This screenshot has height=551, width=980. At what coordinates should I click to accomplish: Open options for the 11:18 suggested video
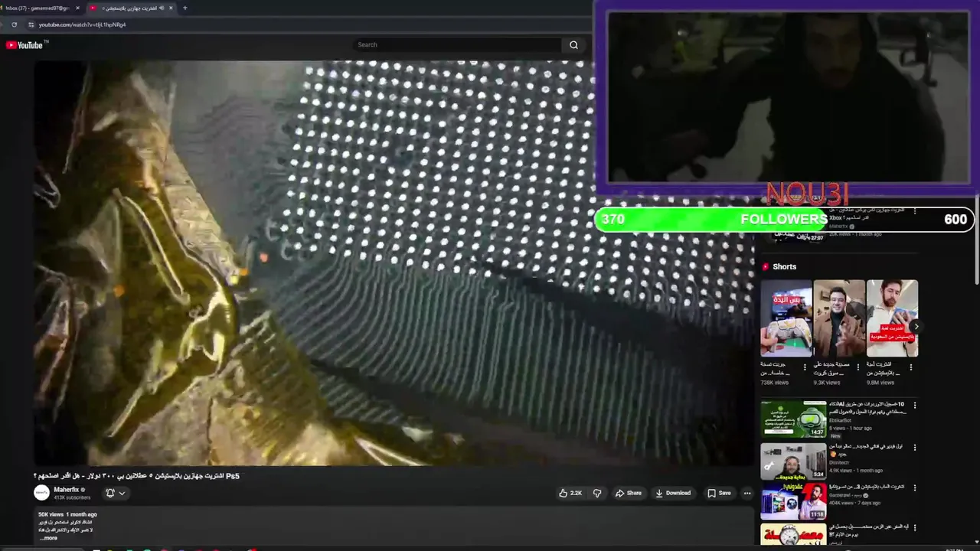(x=914, y=487)
